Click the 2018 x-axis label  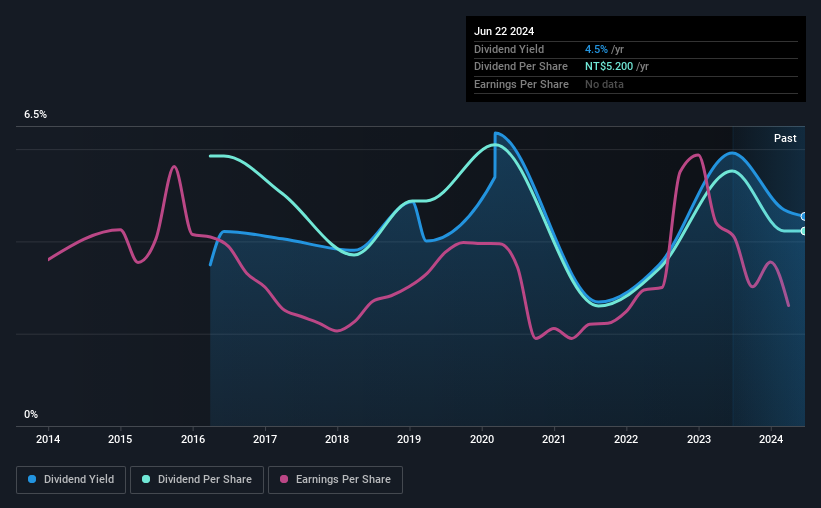tap(337, 439)
